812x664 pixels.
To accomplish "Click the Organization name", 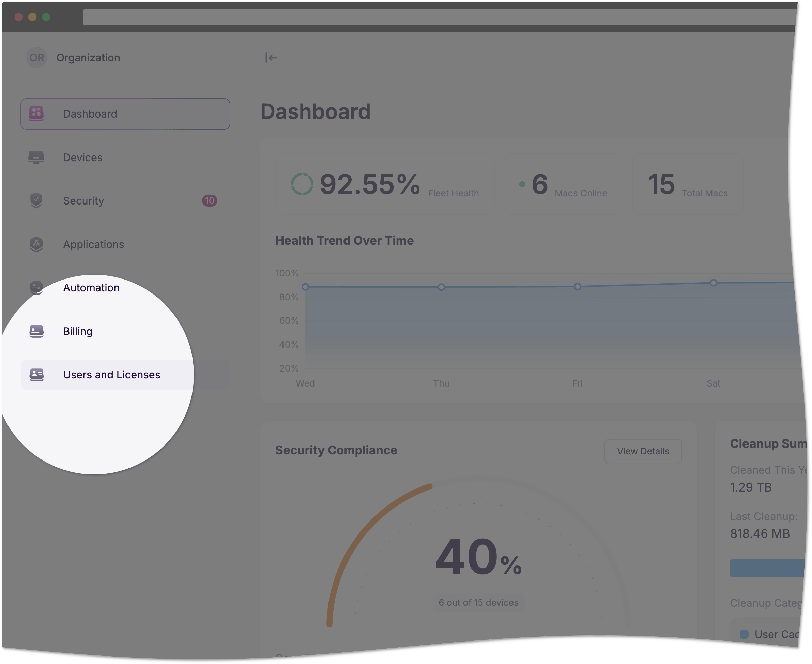I will (88, 58).
